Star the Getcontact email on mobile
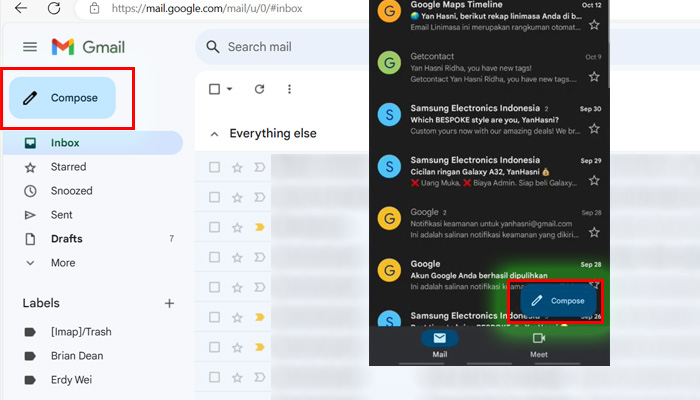Viewport: 700px width, 400px height. (594, 77)
